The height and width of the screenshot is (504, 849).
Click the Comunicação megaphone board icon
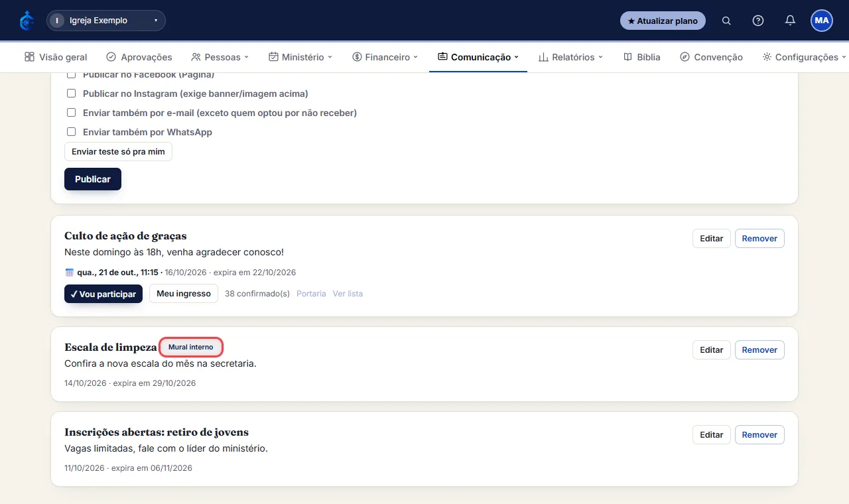[x=442, y=57]
